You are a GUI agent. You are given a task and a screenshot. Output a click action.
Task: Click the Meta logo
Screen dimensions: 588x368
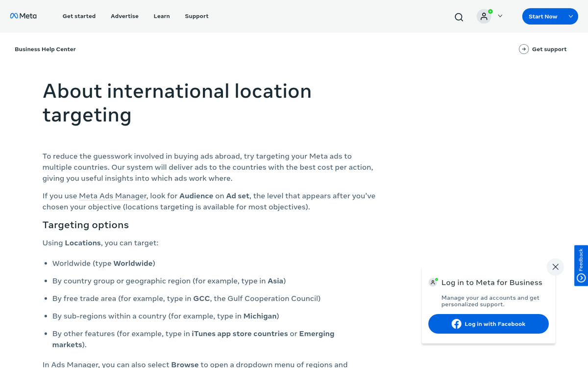(x=23, y=16)
